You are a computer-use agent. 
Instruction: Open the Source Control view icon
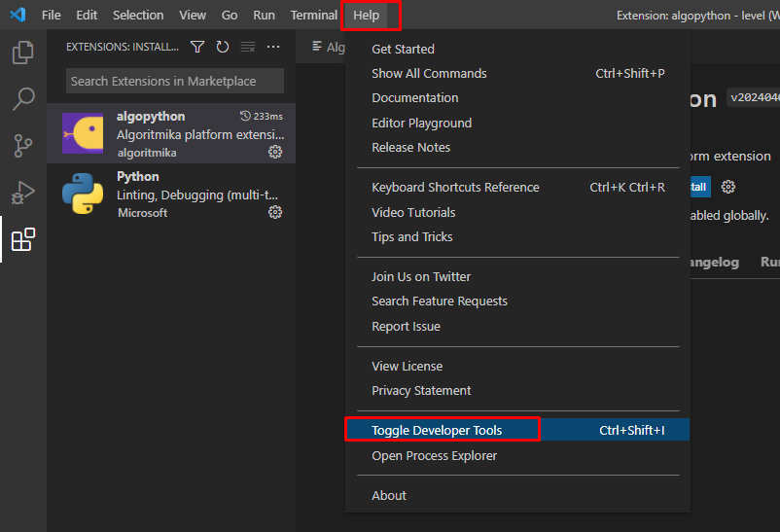coord(23,146)
